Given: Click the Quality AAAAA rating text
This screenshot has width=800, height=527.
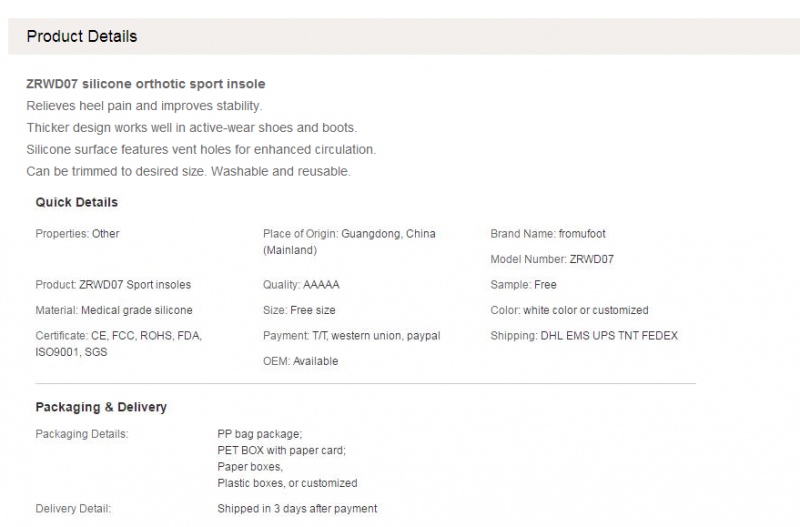Looking at the screenshot, I should 301,285.
